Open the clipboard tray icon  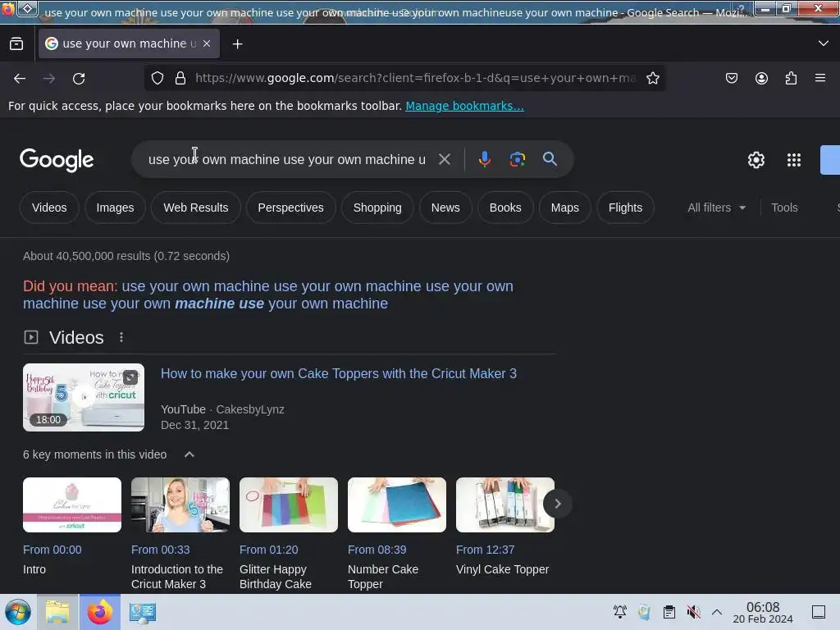point(669,612)
